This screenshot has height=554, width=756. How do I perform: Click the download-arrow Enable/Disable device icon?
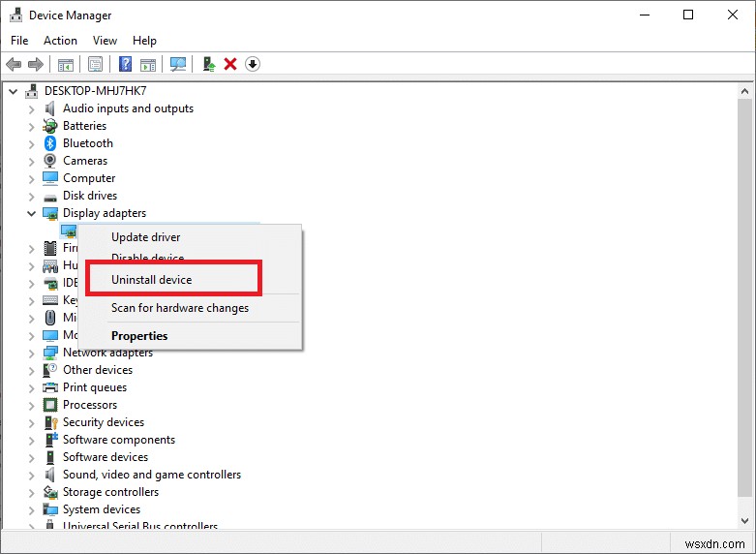tap(253, 64)
